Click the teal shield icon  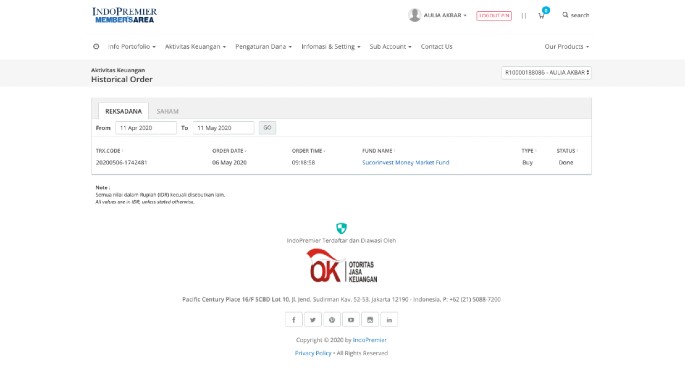341,228
